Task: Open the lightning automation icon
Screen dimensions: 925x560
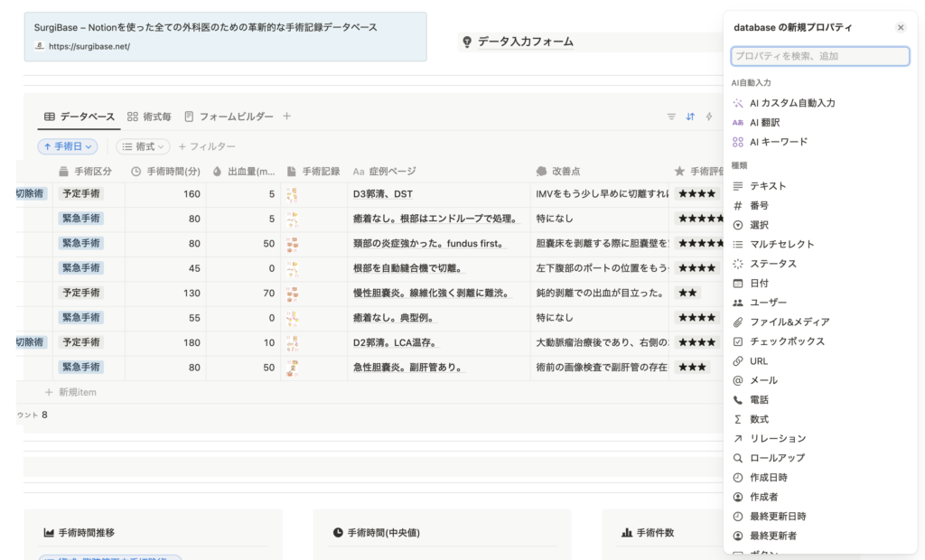Action: pos(709,117)
